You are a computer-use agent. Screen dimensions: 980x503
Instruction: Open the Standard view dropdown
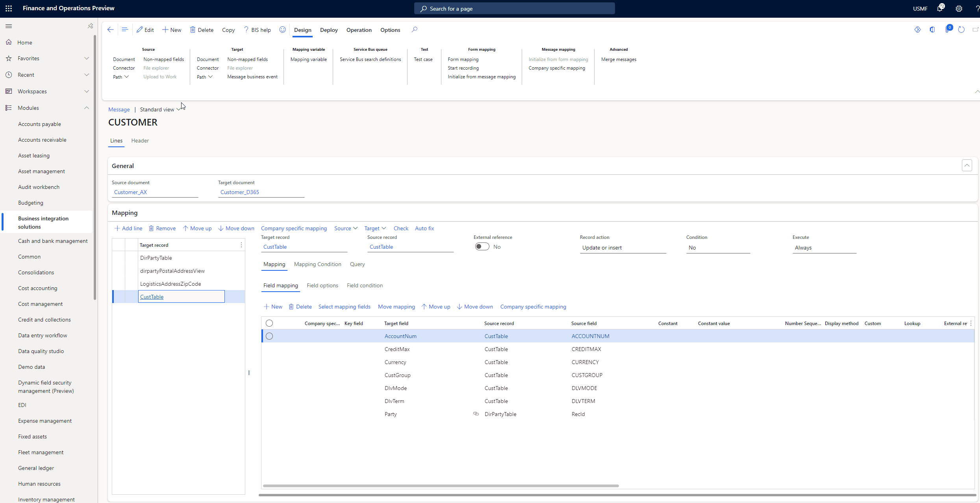[x=160, y=109]
